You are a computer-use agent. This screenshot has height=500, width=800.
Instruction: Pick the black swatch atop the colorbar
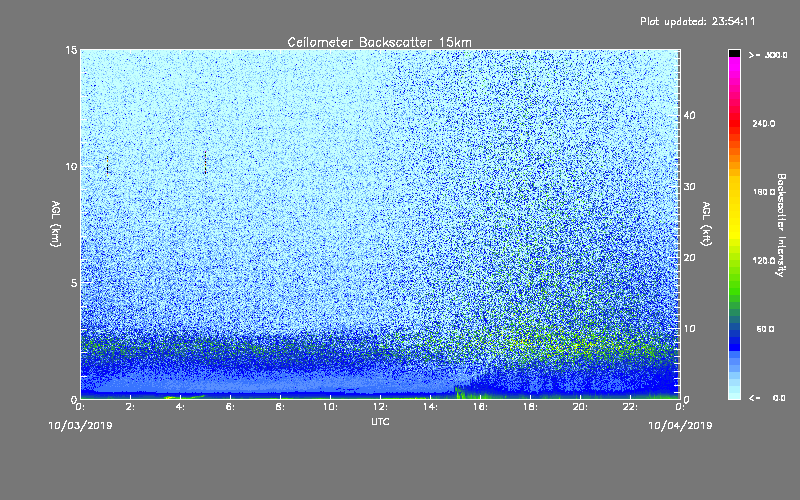tap(734, 53)
